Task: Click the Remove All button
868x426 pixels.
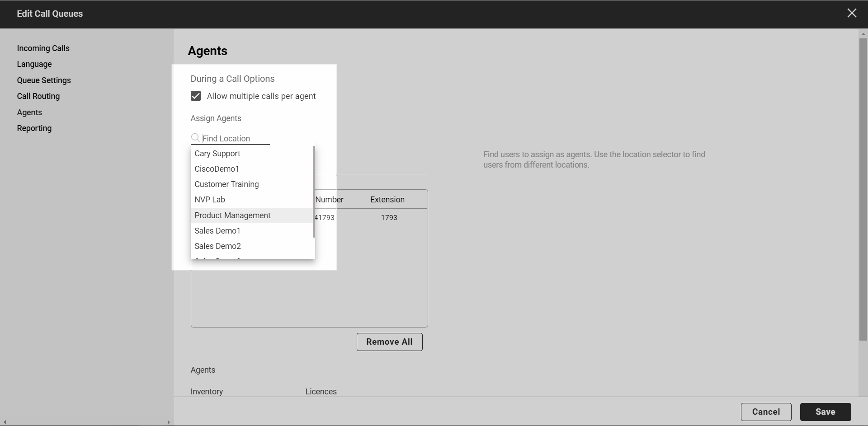Action: point(389,342)
